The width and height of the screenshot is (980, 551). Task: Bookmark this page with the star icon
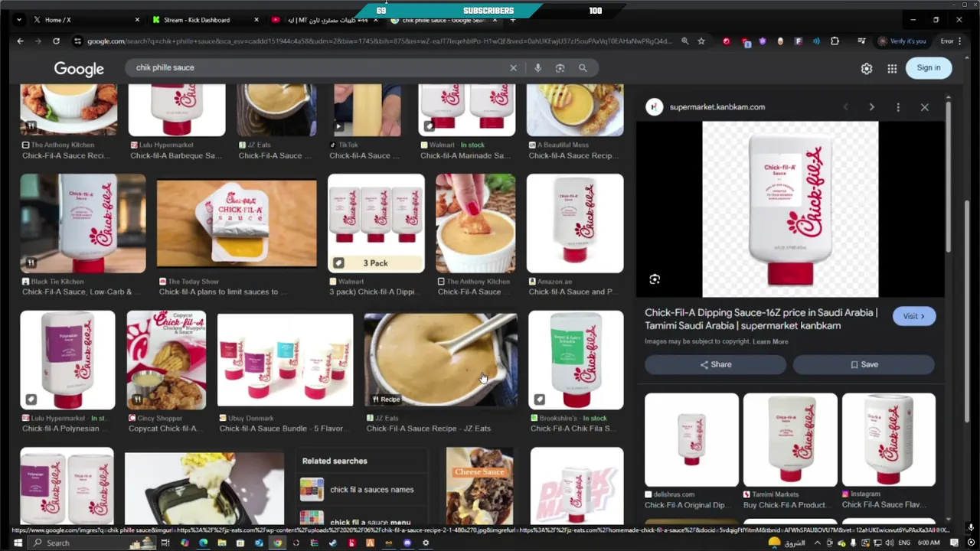(701, 41)
